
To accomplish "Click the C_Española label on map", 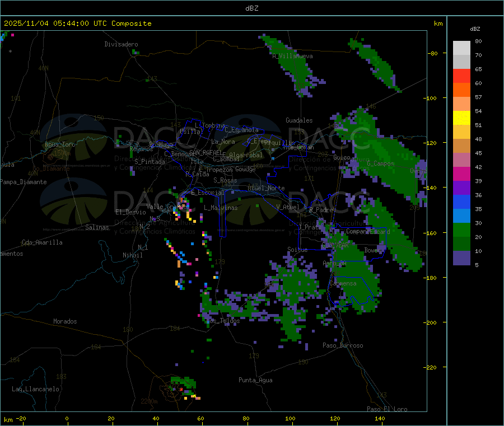I will [242, 130].
